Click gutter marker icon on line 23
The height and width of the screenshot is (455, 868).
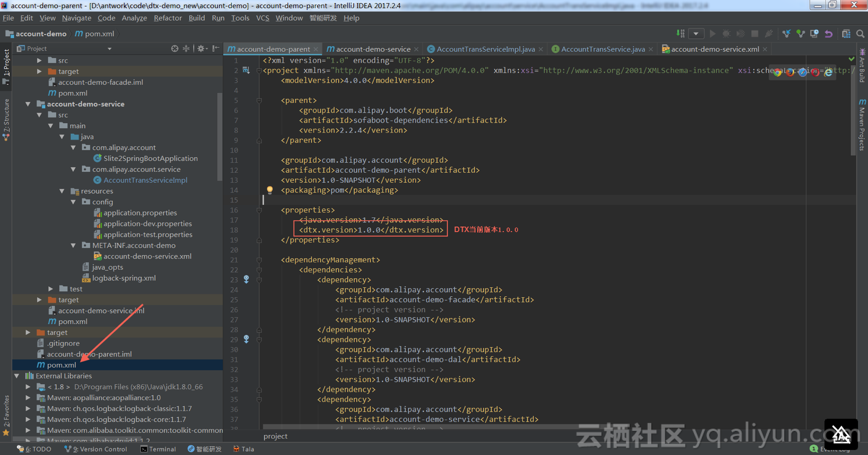(x=246, y=279)
